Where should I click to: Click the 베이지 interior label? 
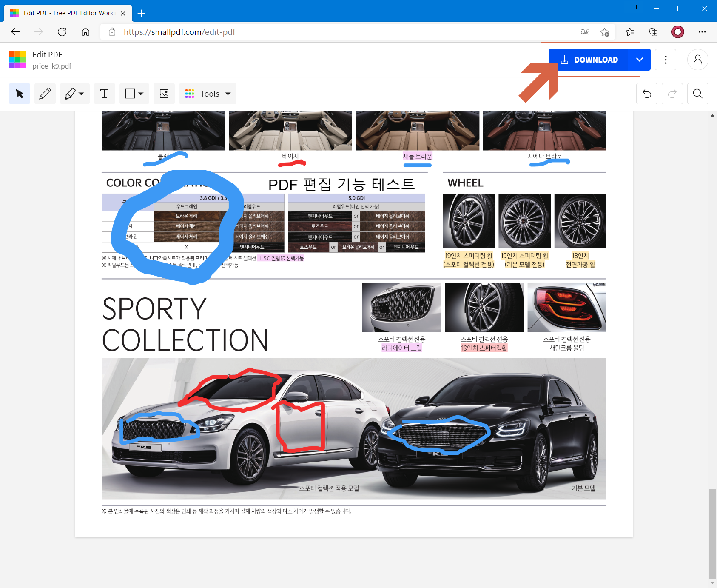pyautogui.click(x=290, y=156)
